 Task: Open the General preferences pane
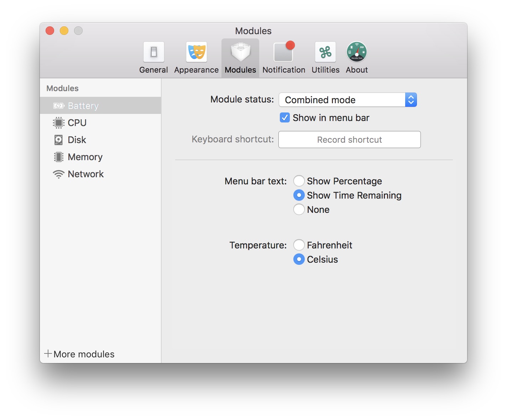[153, 57]
